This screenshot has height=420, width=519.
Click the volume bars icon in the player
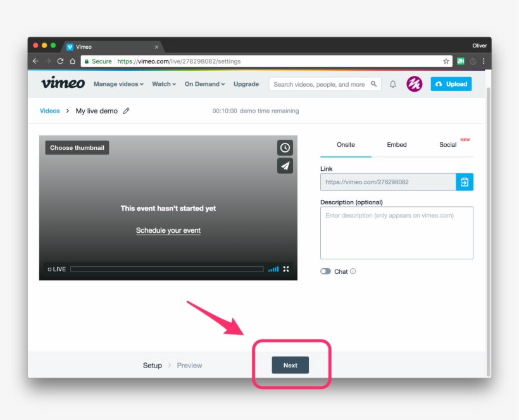273,269
